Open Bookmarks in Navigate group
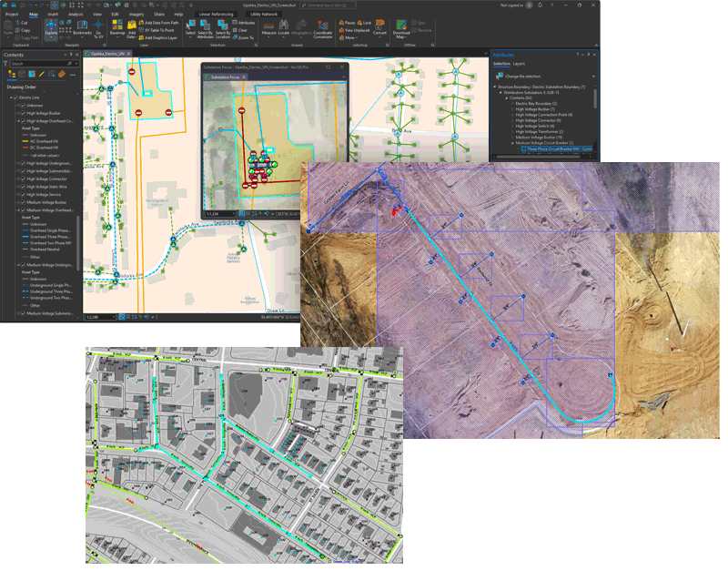The image size is (728, 571). pos(82,33)
